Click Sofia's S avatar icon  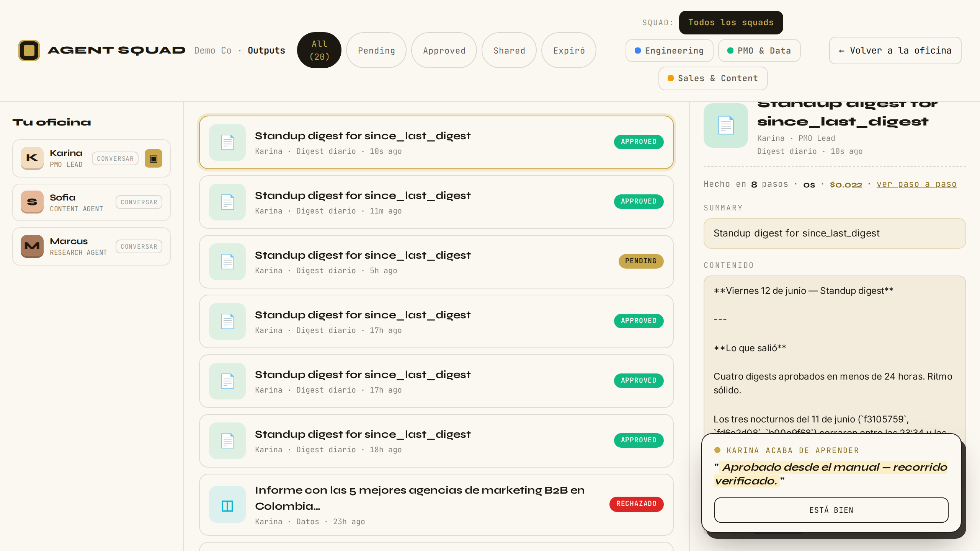(32, 202)
